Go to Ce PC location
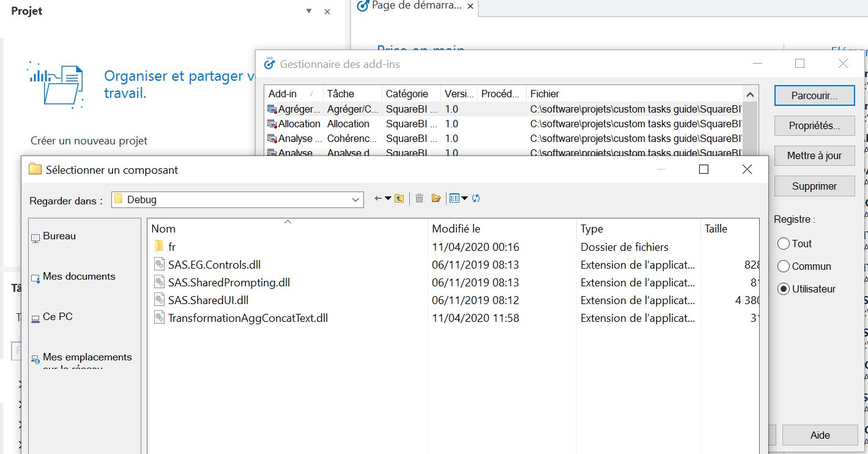Image resolution: width=868 pixels, height=454 pixels. (x=57, y=317)
